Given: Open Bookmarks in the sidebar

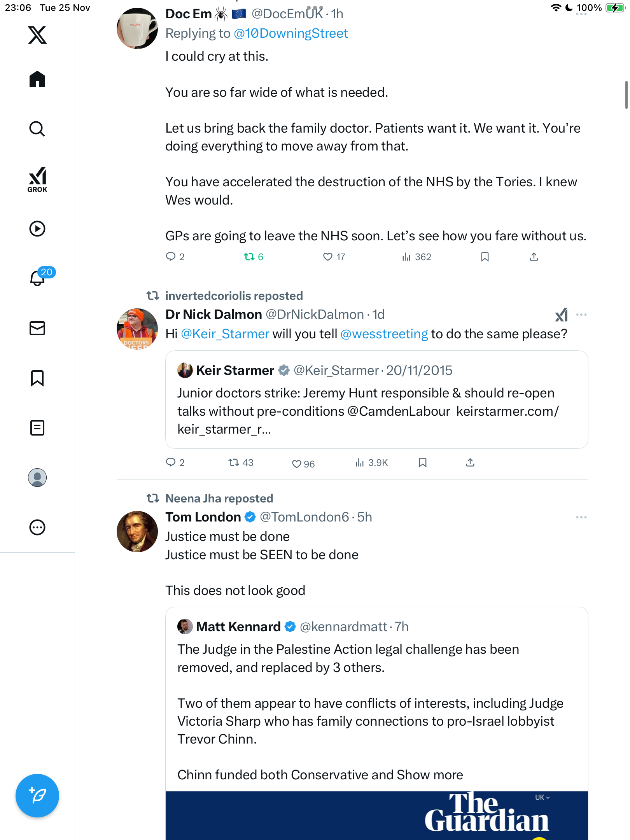Looking at the screenshot, I should click(x=37, y=378).
